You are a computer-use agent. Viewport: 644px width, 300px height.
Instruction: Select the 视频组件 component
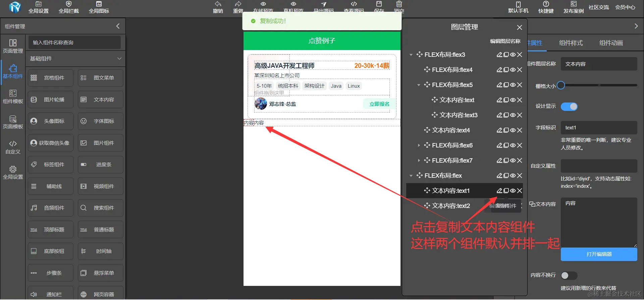pos(101,186)
